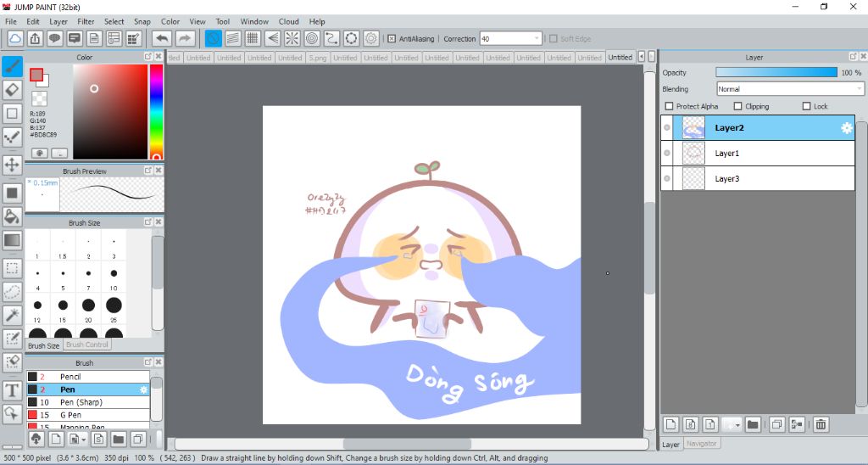The width and height of the screenshot is (868, 465).
Task: Choose the Magic Wand tool
Action: click(12, 316)
